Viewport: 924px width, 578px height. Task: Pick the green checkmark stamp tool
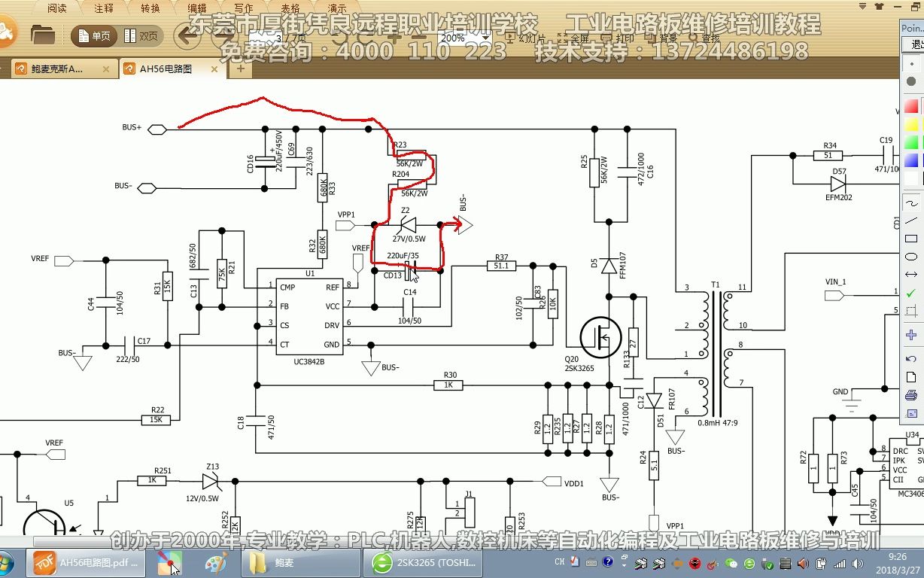point(911,293)
